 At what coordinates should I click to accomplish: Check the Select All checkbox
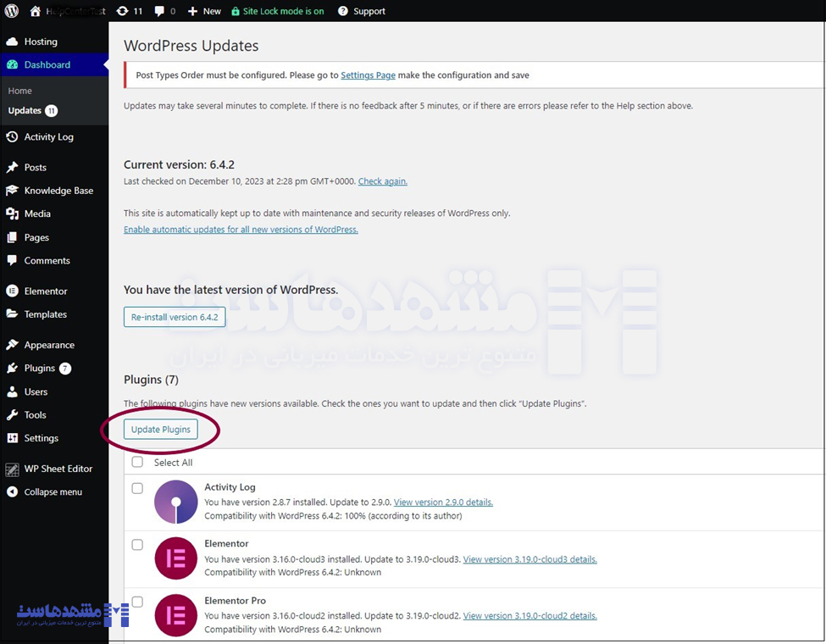coord(137,463)
